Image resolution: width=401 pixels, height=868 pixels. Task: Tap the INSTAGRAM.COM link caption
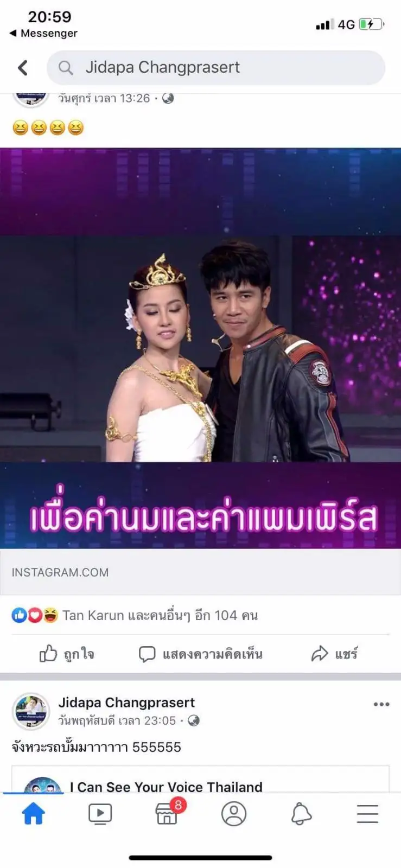coord(60,572)
